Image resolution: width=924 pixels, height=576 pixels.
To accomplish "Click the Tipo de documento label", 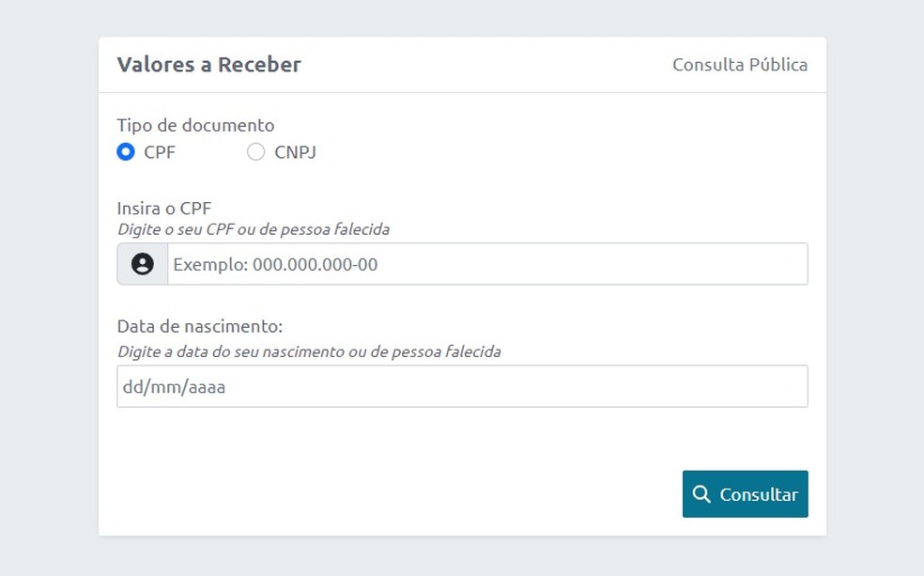I will 195,125.
